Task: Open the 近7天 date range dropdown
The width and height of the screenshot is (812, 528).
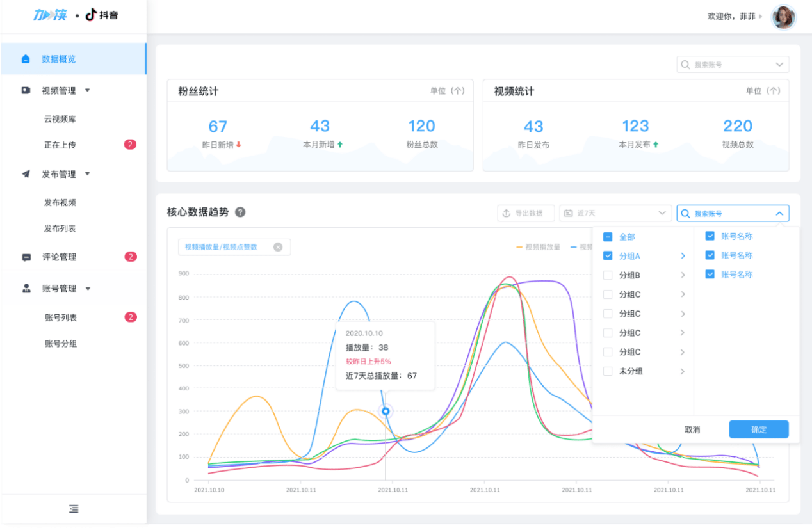Action: click(615, 213)
